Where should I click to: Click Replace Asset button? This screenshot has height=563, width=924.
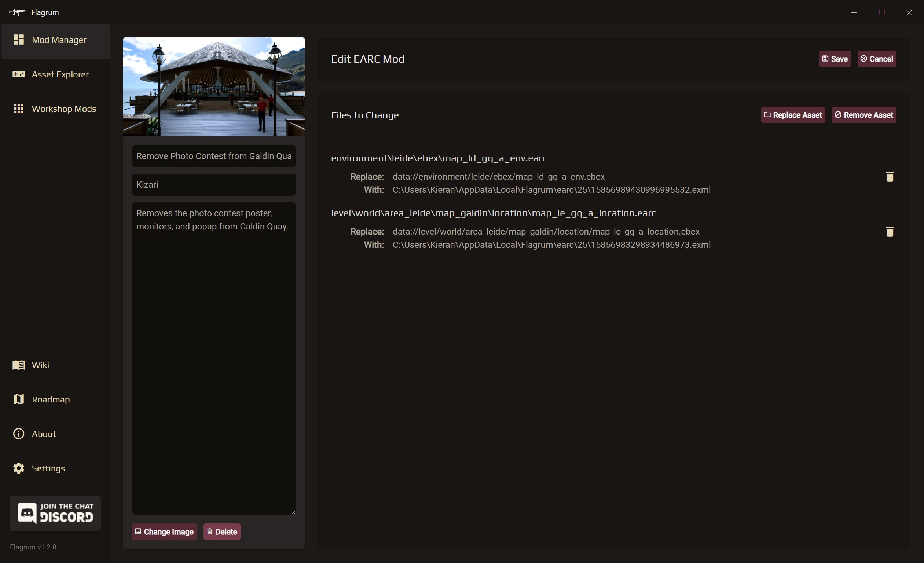(x=792, y=115)
